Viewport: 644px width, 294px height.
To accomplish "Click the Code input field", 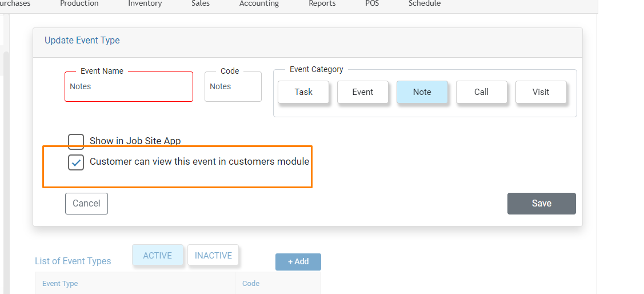I will point(233,87).
